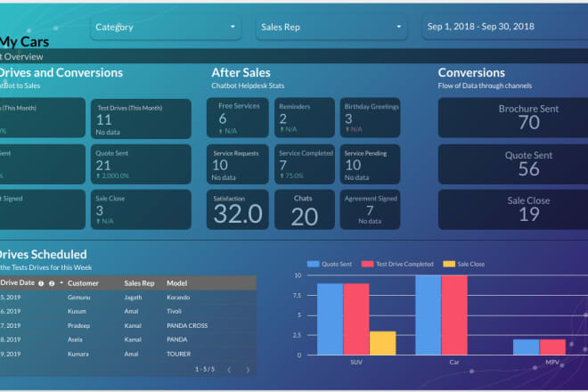588x392 pixels.
Task: Click the Tivoli model cell
Action: [x=174, y=311]
